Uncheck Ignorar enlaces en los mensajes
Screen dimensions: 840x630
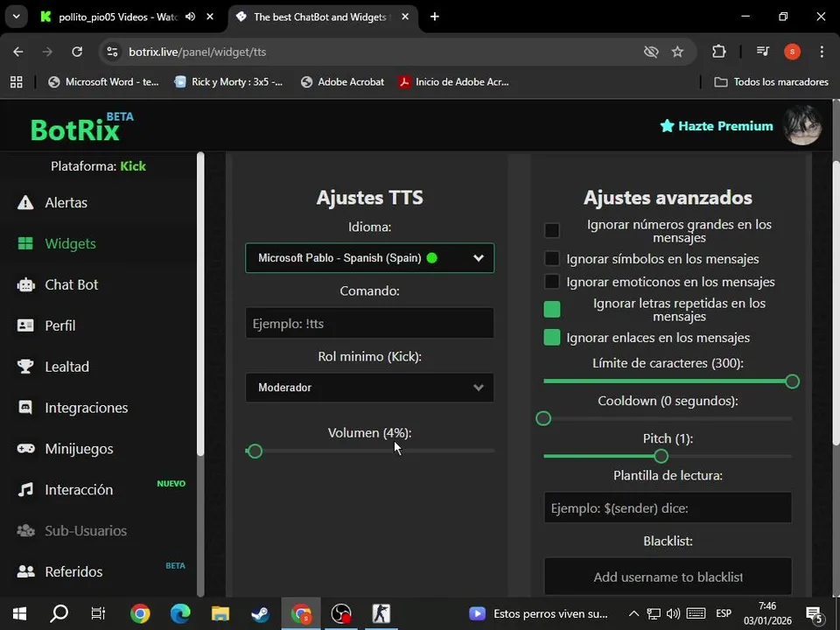(552, 338)
